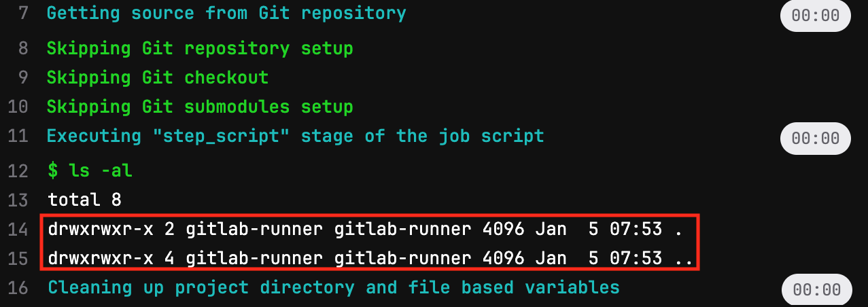Viewport: 868px width, 307px height.
Task: Click the line number 16 link
Action: 18,288
